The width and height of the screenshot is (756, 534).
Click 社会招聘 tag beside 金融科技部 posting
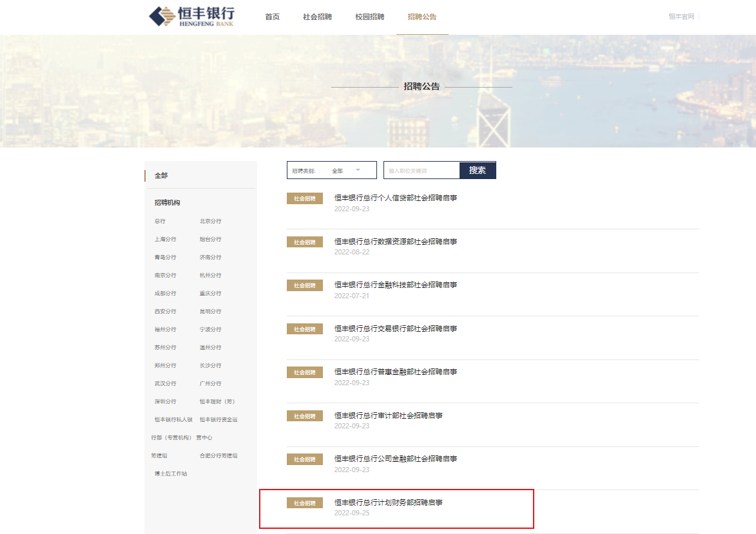(x=305, y=285)
